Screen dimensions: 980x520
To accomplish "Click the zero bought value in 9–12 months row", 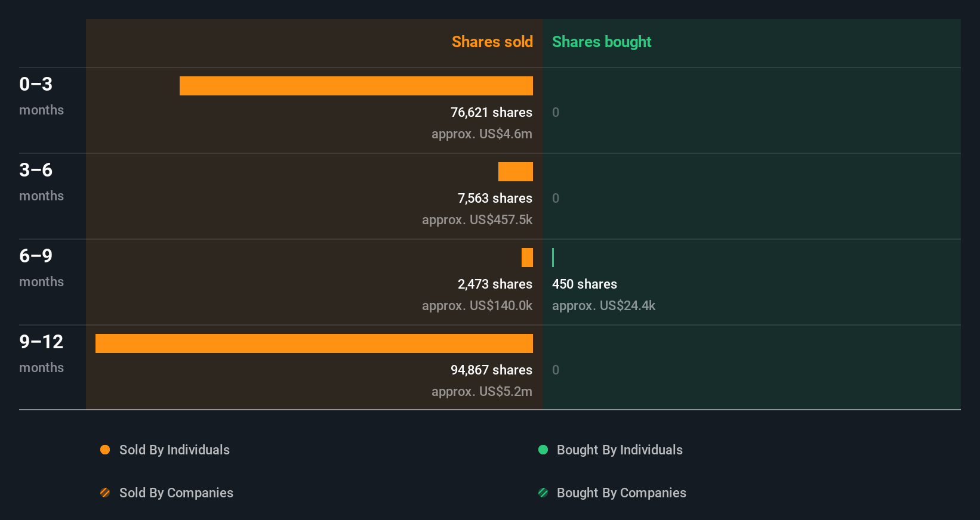I will pos(556,370).
